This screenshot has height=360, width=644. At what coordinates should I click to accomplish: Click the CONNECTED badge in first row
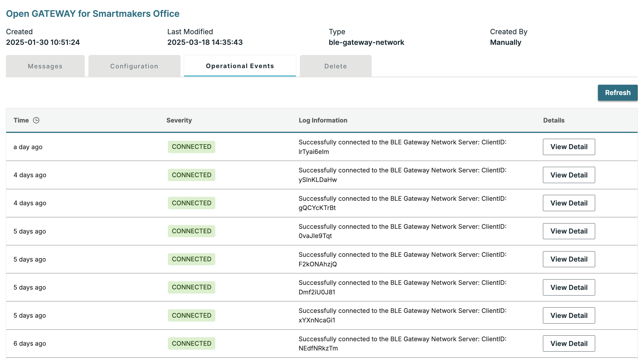[x=191, y=147]
